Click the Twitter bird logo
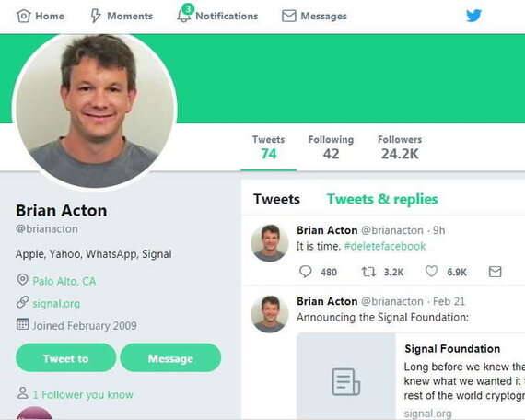This screenshot has height=420, width=525. (x=473, y=16)
